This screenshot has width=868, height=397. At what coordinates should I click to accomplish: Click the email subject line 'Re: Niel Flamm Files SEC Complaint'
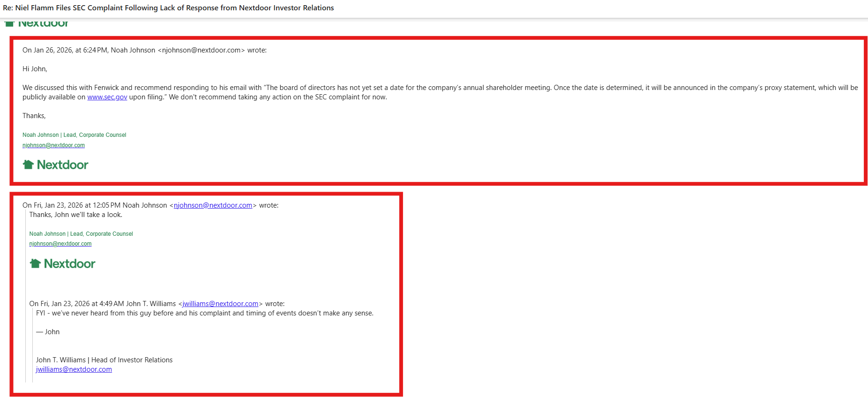pos(168,8)
